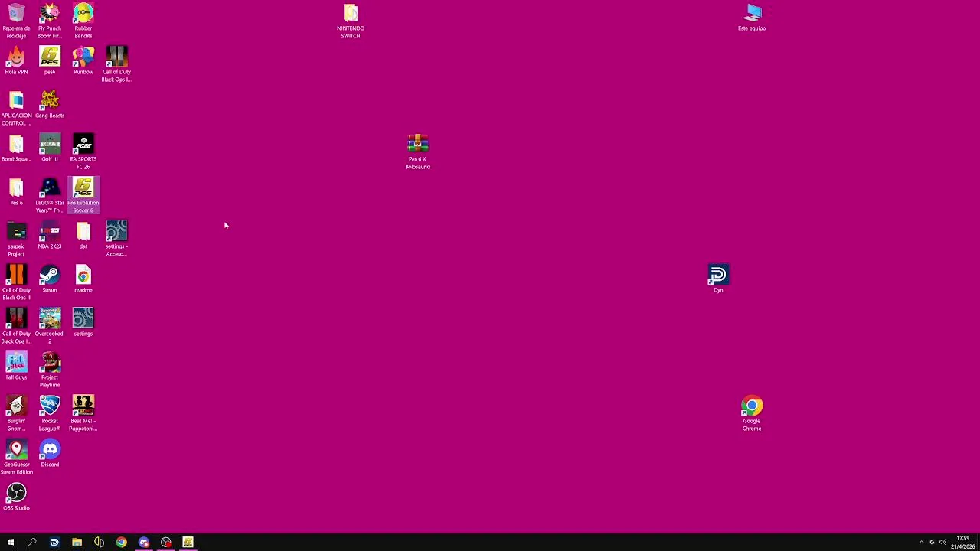
Task: Launch GeoGuessr Steam Edition shortcut
Action: click(16, 457)
